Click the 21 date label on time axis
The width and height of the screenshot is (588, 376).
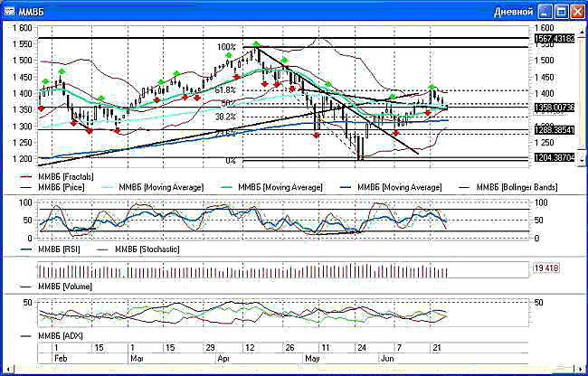[437, 348]
